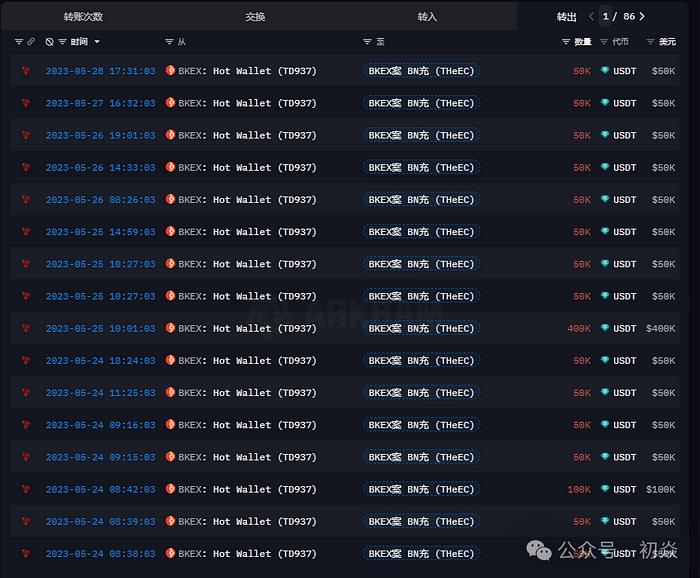
Task: Open transaction 2023-05-28 17:31:03
Action: click(100, 71)
